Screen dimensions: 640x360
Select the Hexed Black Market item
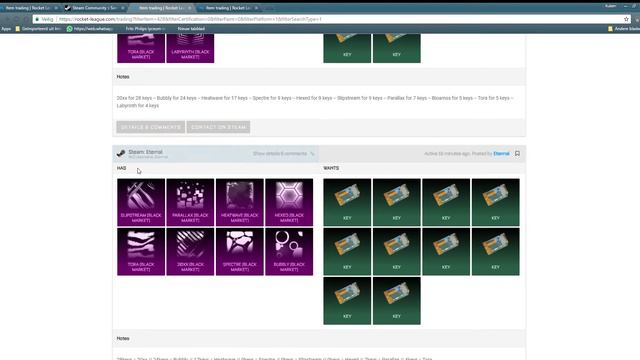pos(289,202)
